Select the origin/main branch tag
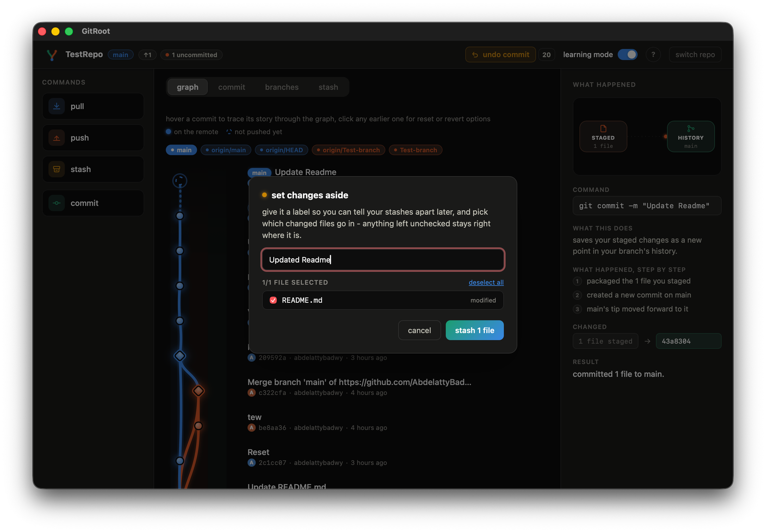The height and width of the screenshot is (532, 766). (226, 150)
